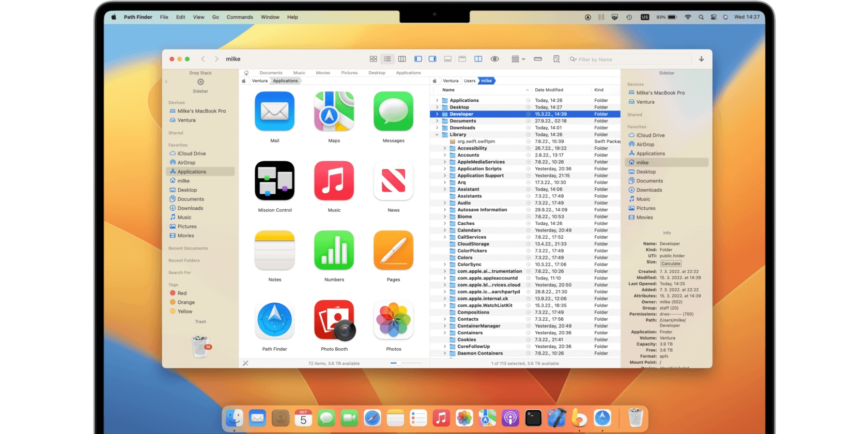The image size is (868, 434).
Task: Go forward with the right chevron
Action: tap(216, 59)
